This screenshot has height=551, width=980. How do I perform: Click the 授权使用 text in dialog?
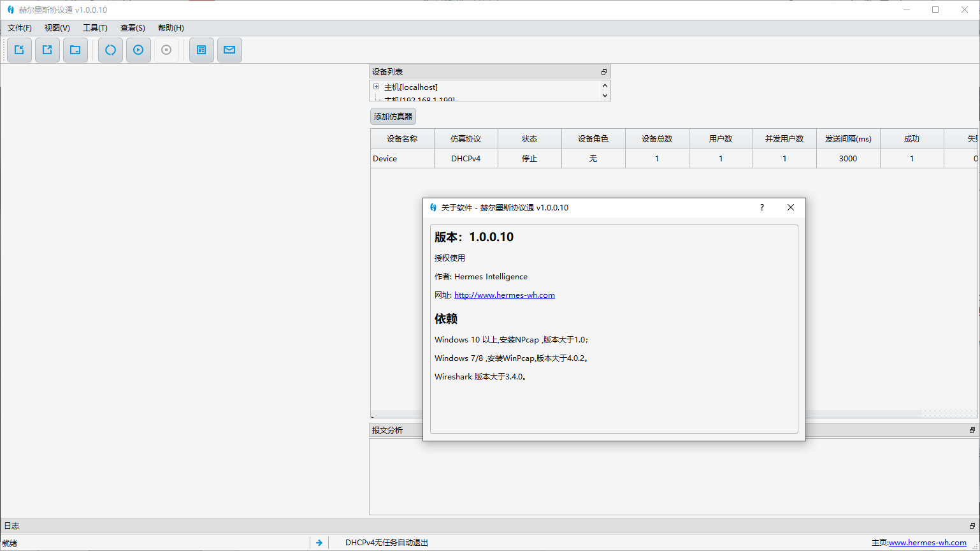pyautogui.click(x=450, y=258)
